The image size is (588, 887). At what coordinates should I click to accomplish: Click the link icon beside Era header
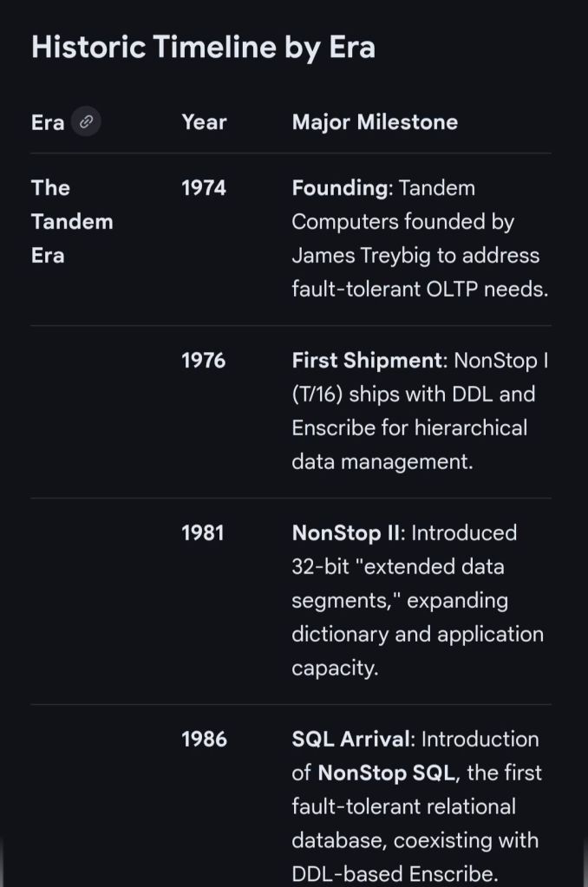(86, 122)
